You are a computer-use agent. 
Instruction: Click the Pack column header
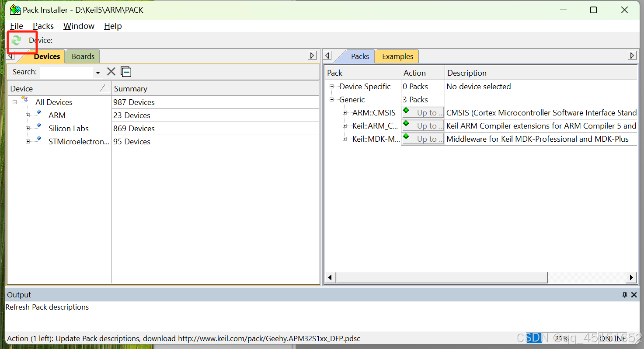point(362,73)
